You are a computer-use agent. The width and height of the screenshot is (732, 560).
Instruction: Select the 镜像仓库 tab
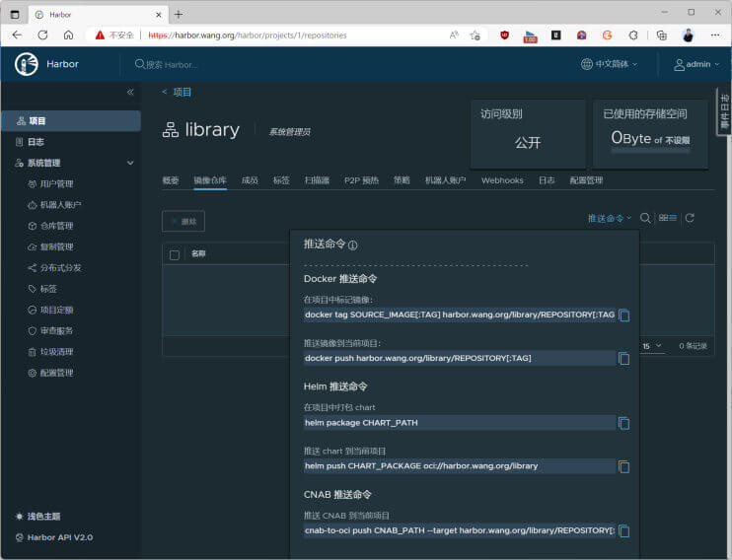(210, 180)
